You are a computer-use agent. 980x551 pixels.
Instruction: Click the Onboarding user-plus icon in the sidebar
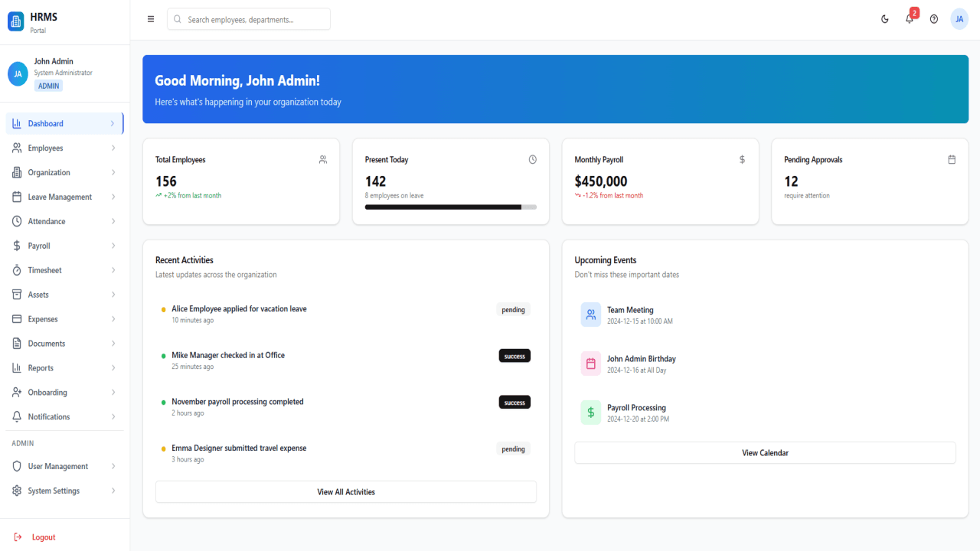17,393
